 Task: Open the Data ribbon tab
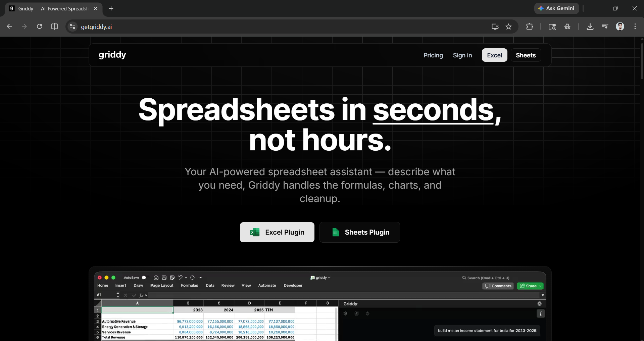pos(210,286)
